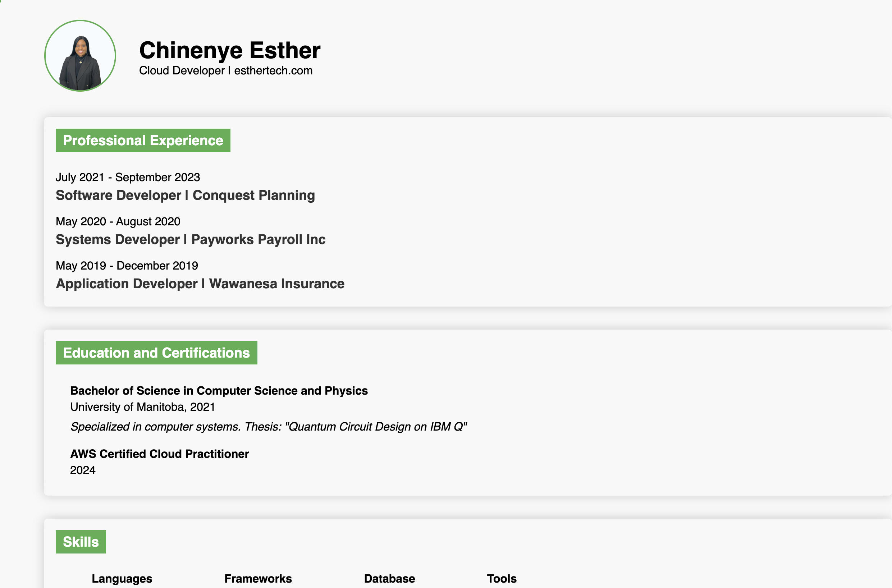Screen dimensions: 892x588
Task: Click the July 2021 - September 2023 date
Action: [x=128, y=177]
